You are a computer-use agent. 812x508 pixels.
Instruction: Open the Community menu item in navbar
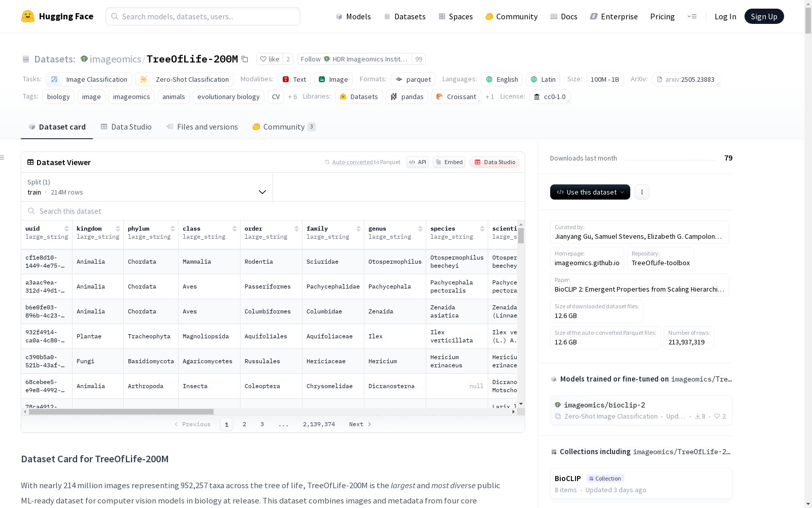[x=512, y=16]
